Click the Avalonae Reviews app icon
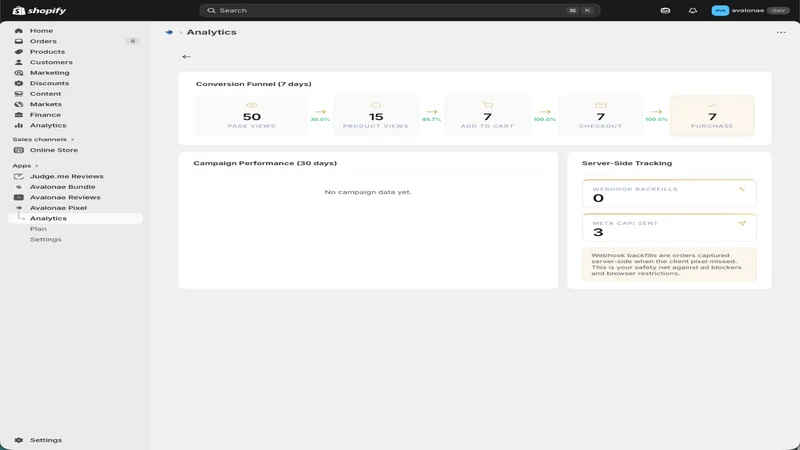Viewport: 800px width, 450px height. coord(19,197)
